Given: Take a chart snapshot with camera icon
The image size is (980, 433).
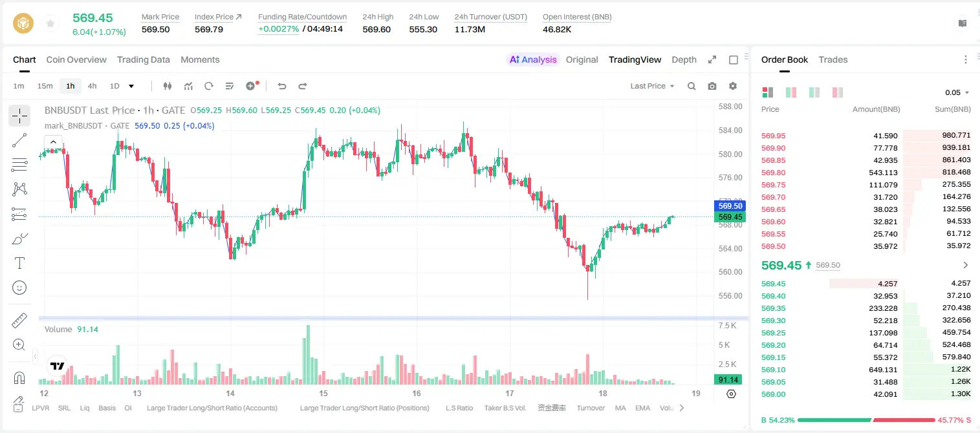Looking at the screenshot, I should tap(712, 86).
